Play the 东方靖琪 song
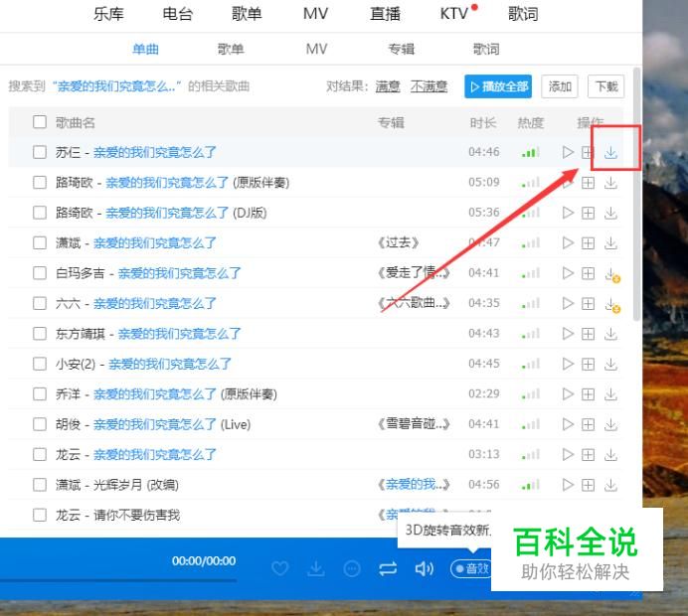The width and height of the screenshot is (688, 616). pyautogui.click(x=568, y=334)
